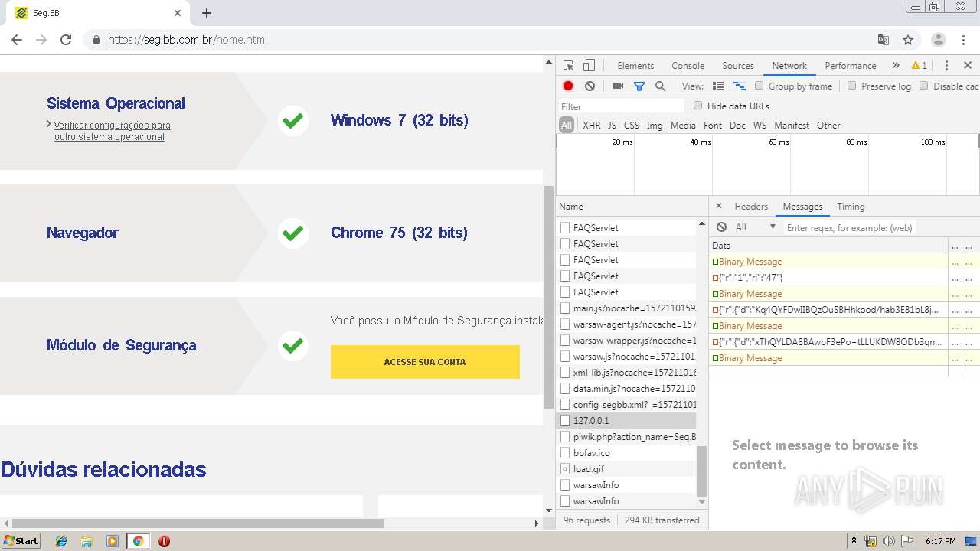Screen dimensions: 980x551
Task: Select the piwik.php request row
Action: click(626, 437)
